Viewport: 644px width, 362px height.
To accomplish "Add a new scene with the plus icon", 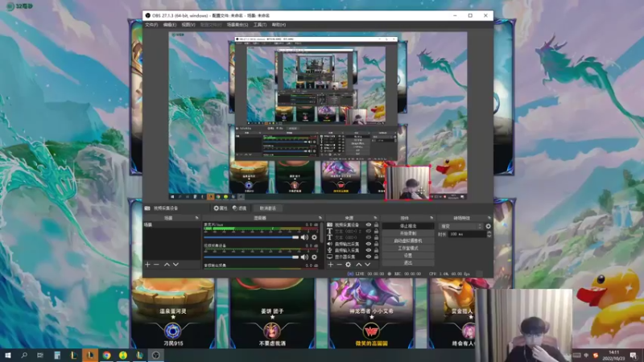I will (148, 265).
